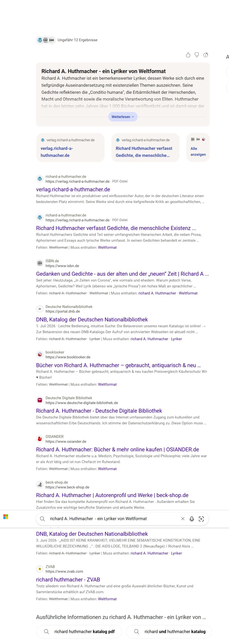229x644 pixels.
Task: Open the verlag.richard-a-huthmacher.de source card
Action: coord(70,147)
